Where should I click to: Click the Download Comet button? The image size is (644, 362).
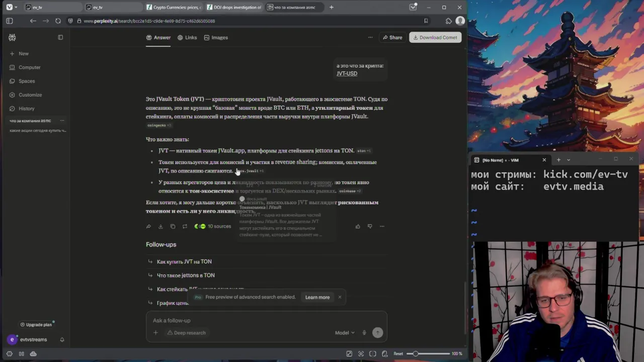[x=435, y=37]
